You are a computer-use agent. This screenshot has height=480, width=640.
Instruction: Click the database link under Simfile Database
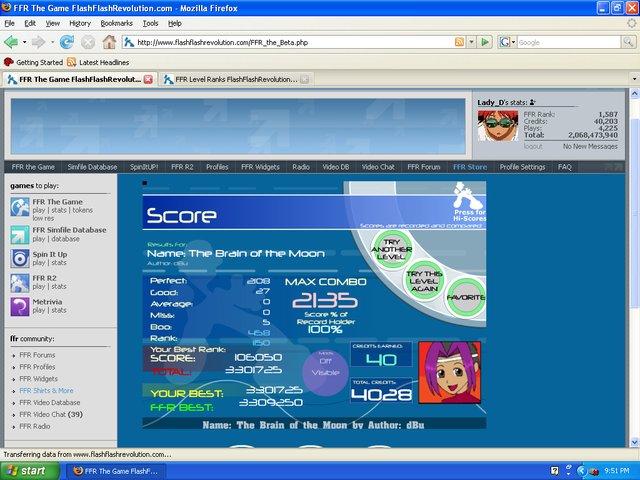tap(65, 239)
